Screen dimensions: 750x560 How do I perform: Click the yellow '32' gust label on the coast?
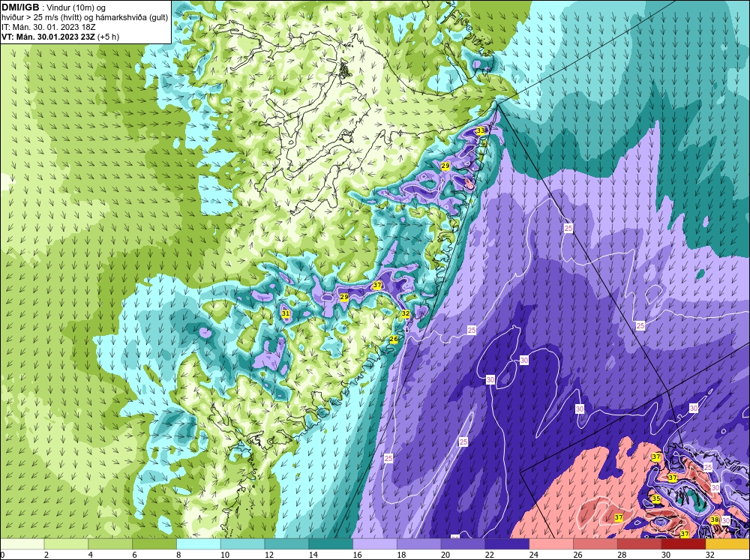(406, 313)
